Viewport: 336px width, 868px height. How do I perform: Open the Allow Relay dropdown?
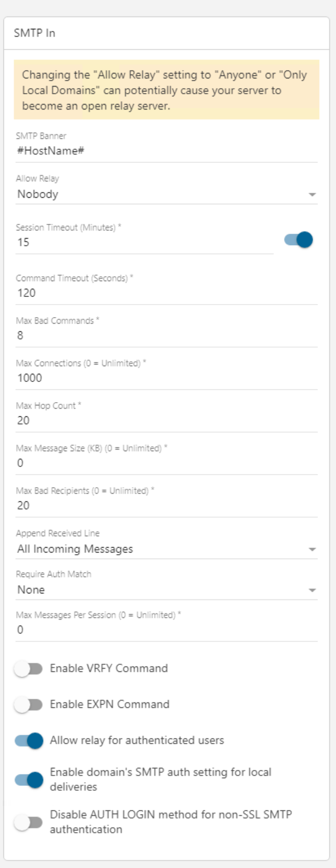tap(166, 195)
